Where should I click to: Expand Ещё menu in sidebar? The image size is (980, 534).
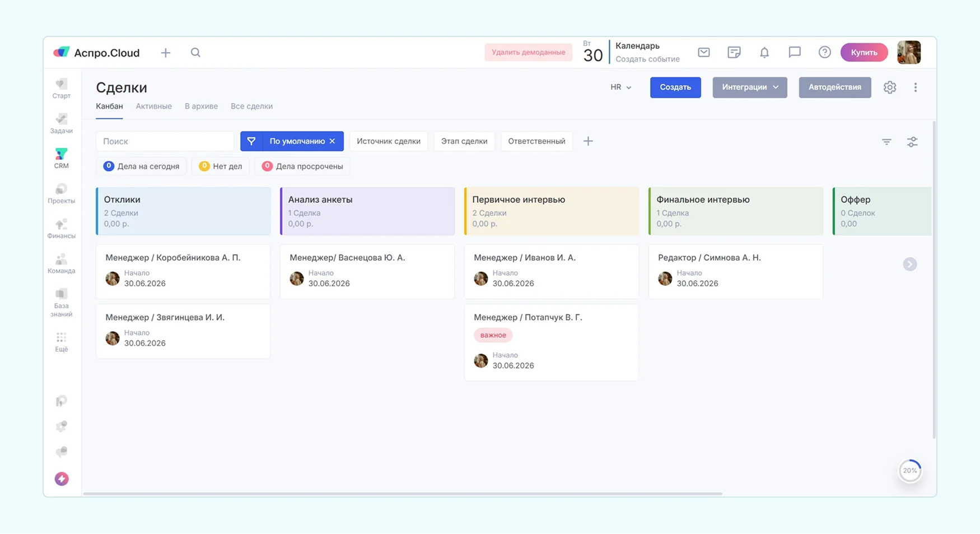pos(62,342)
